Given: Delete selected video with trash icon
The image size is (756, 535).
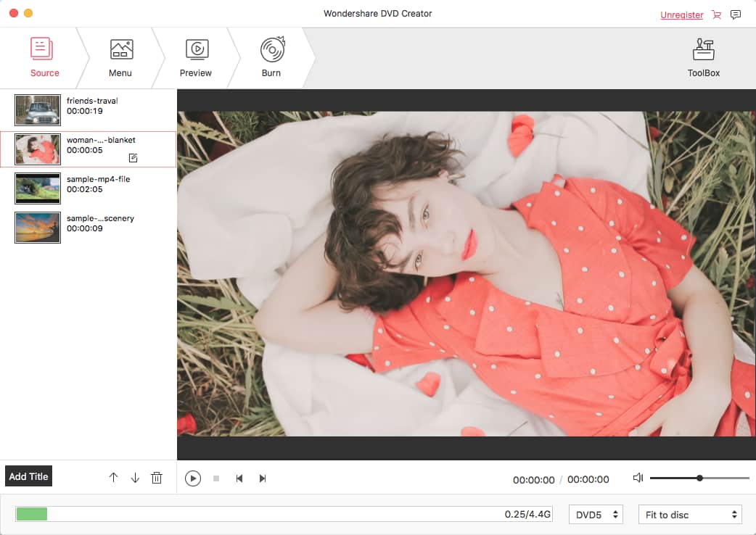Looking at the screenshot, I should [157, 477].
